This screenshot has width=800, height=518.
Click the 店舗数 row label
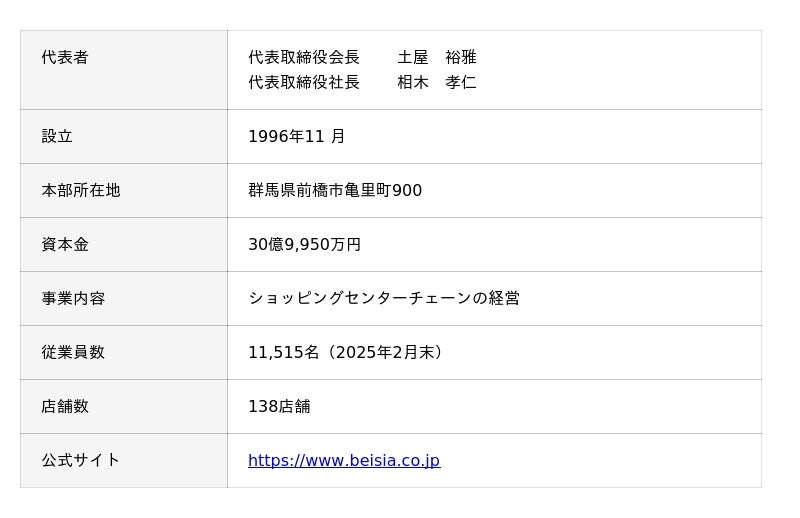[65, 406]
